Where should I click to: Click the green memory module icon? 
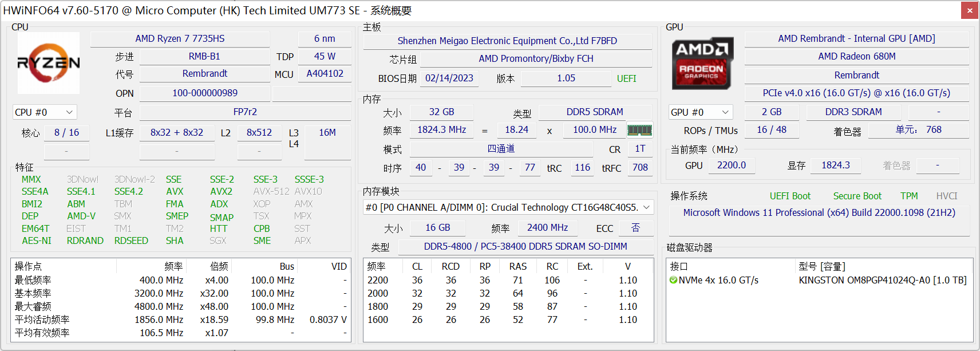639,130
